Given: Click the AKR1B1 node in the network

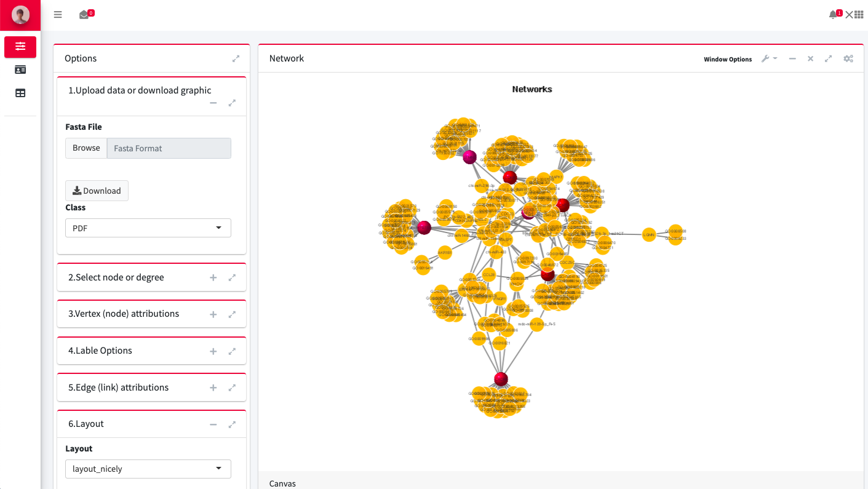Looking at the screenshot, I should click(x=445, y=253).
